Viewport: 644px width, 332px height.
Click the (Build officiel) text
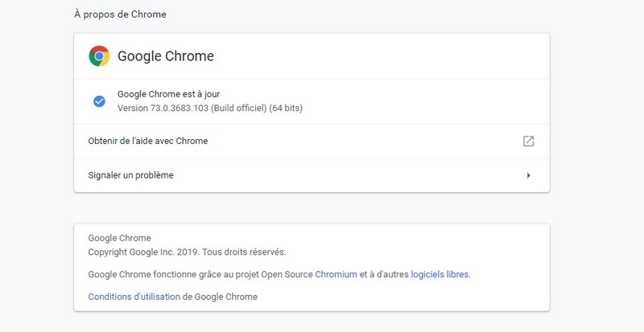(x=239, y=108)
